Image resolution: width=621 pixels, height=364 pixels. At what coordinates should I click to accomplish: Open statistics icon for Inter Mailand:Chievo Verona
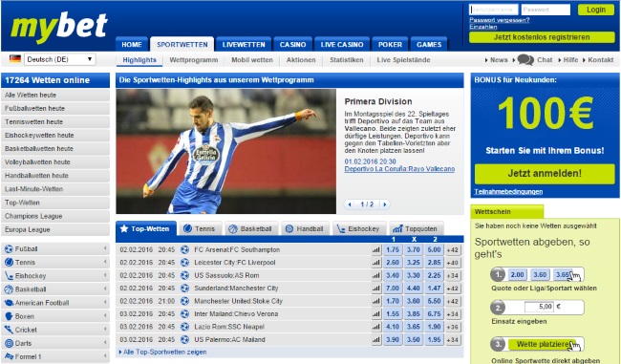click(x=376, y=314)
